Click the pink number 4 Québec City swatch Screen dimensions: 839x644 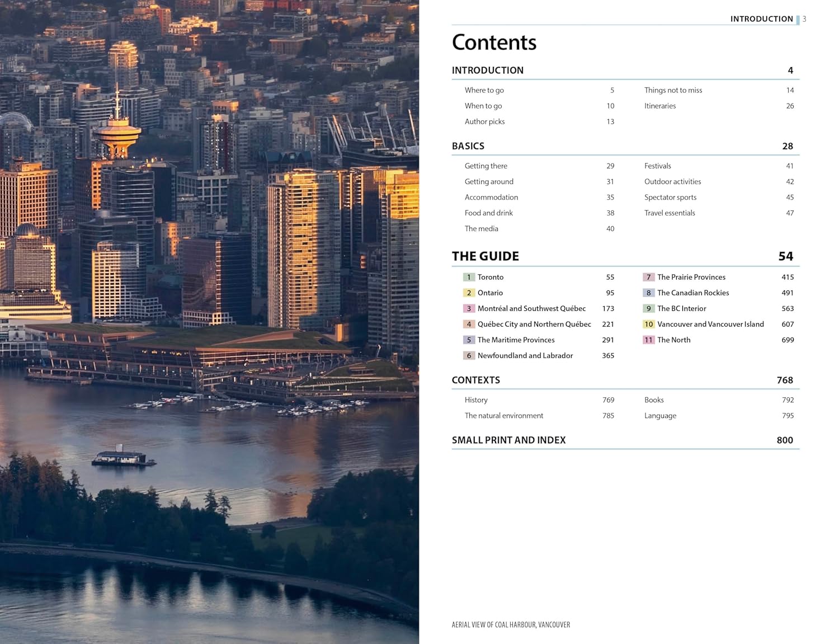(469, 324)
